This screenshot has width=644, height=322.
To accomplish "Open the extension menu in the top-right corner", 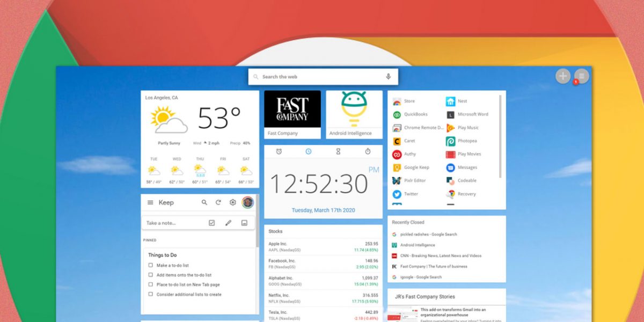I will (x=581, y=76).
